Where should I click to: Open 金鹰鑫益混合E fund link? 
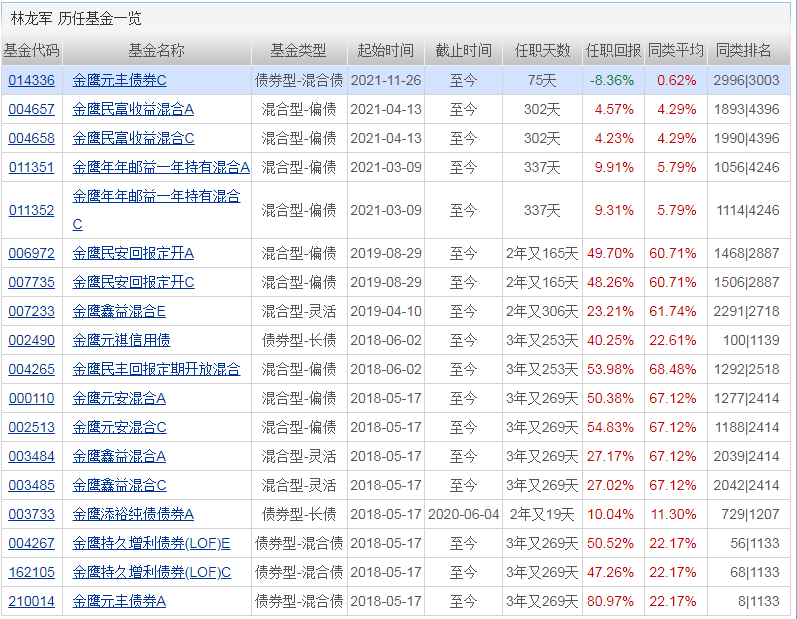(x=119, y=312)
